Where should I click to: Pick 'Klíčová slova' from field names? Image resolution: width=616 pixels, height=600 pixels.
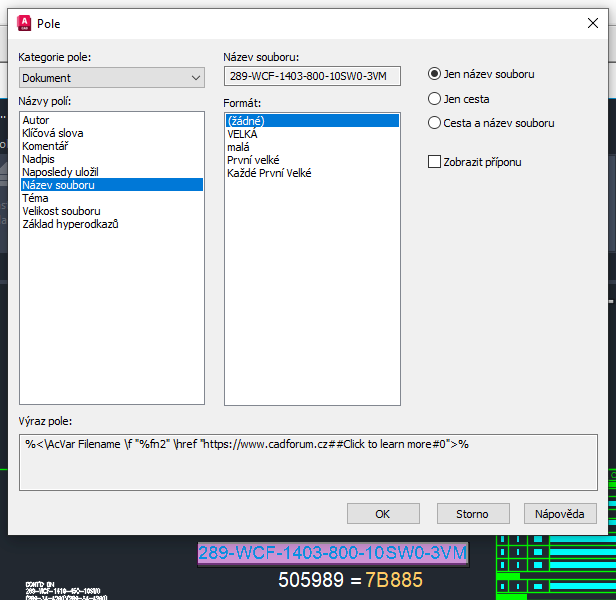(x=53, y=133)
